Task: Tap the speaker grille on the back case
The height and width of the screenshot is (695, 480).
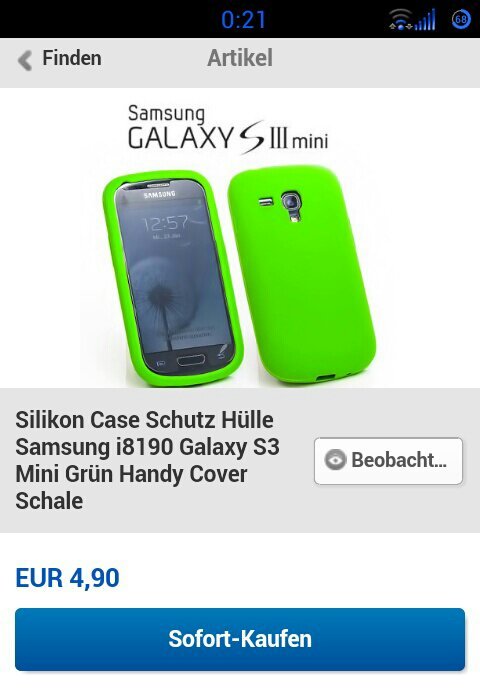Action: point(266,202)
